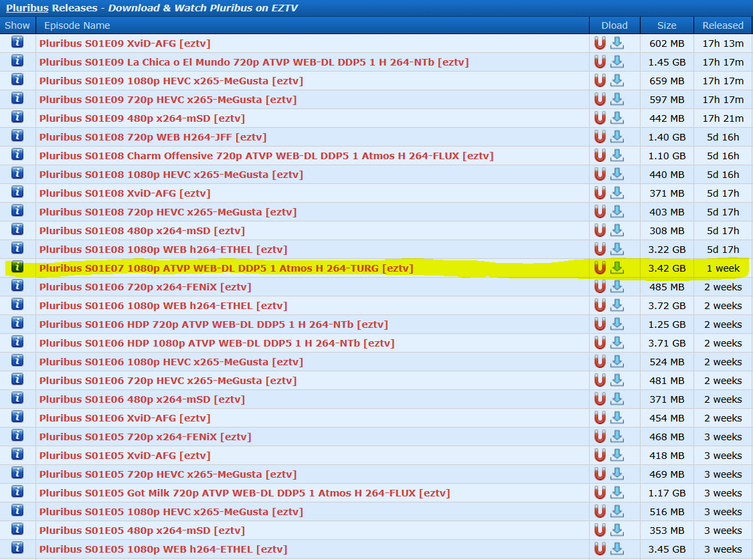Open info icon for S01E05 1080p HEVC MeGusta

[17, 510]
